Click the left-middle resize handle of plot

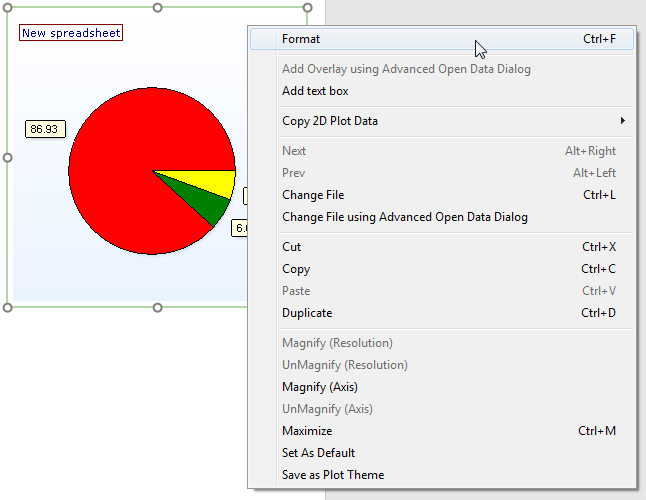8,157
